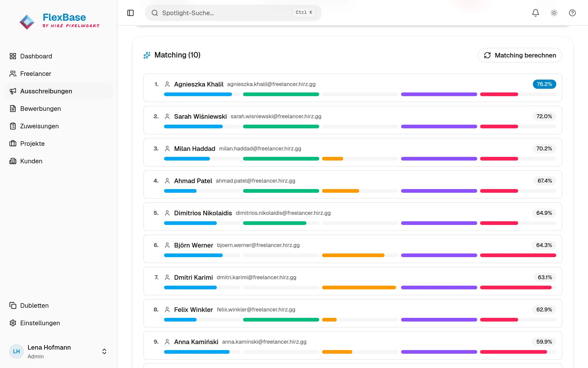Screen dimensions: 588x368
Task: Click the Bewerbungen document icon
Action: pyautogui.click(x=13, y=109)
